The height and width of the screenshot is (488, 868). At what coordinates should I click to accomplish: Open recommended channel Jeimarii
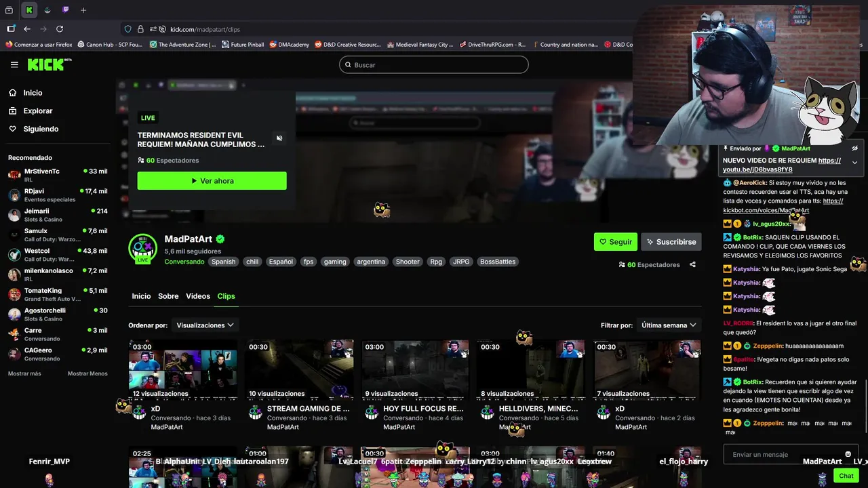(58, 215)
